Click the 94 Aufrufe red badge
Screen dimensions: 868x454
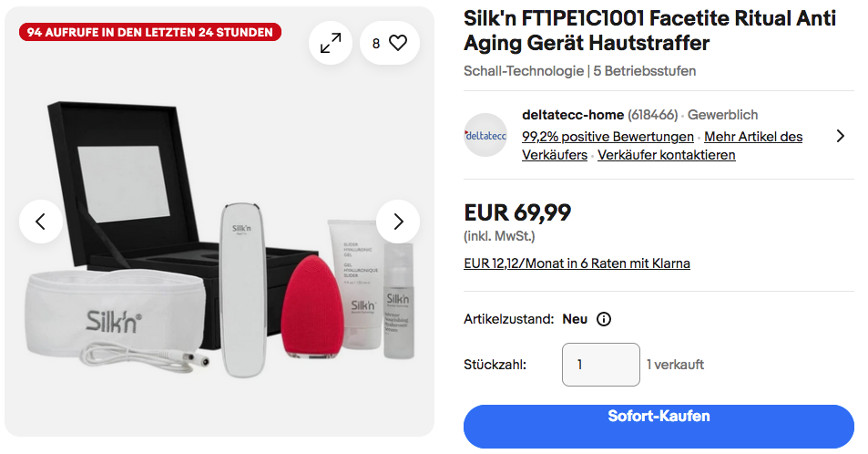point(150,32)
